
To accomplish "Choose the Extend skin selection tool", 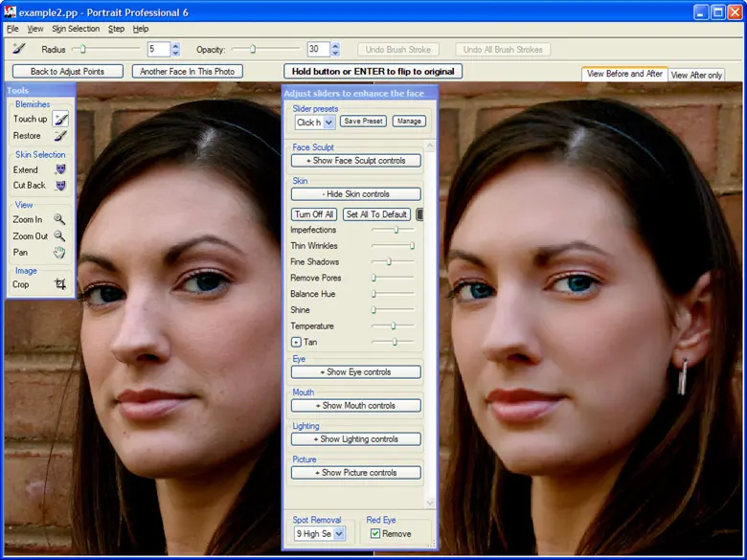I will [x=60, y=169].
